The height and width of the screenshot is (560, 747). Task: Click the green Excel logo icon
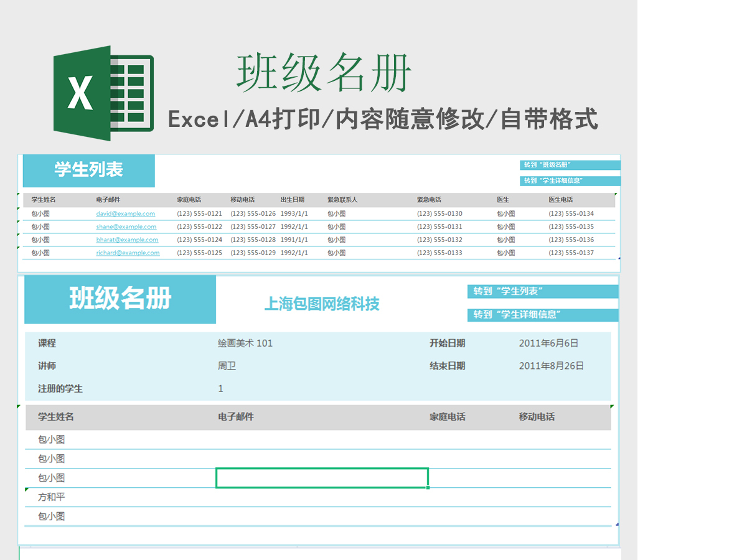pos(103,93)
